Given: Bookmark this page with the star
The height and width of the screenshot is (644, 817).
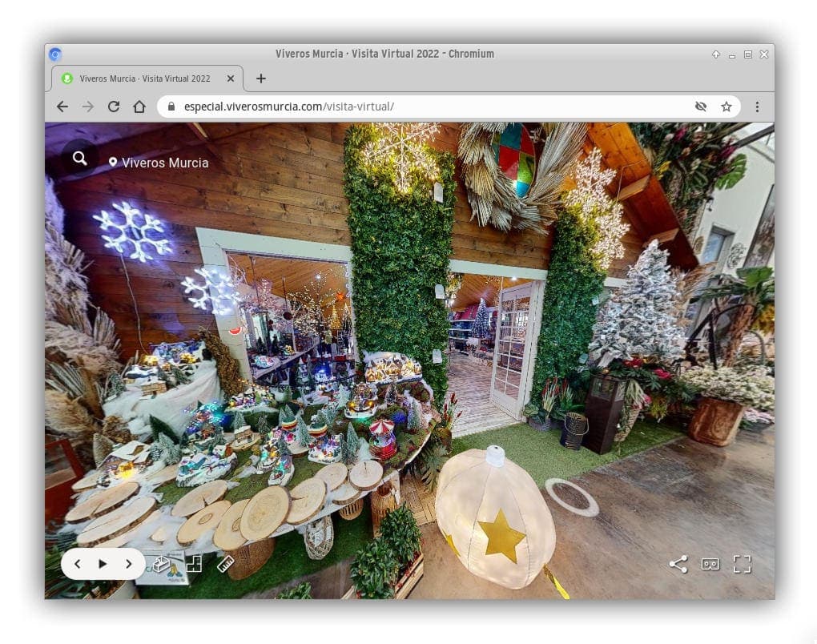Looking at the screenshot, I should [x=726, y=107].
